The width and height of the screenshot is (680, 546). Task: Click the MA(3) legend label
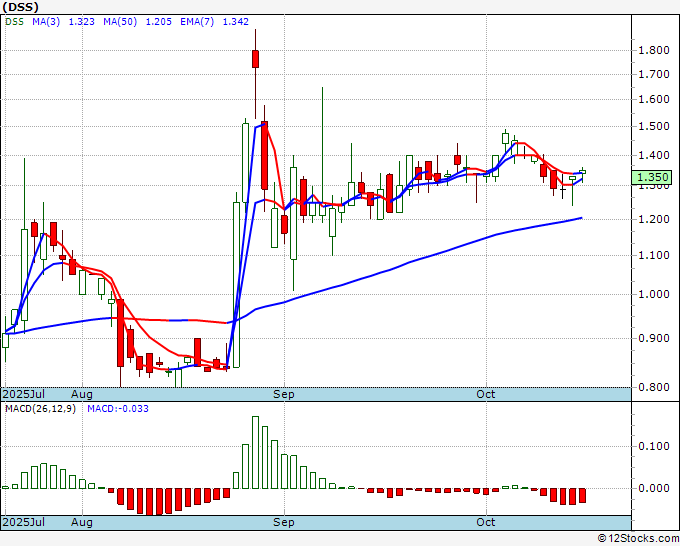(x=46, y=21)
